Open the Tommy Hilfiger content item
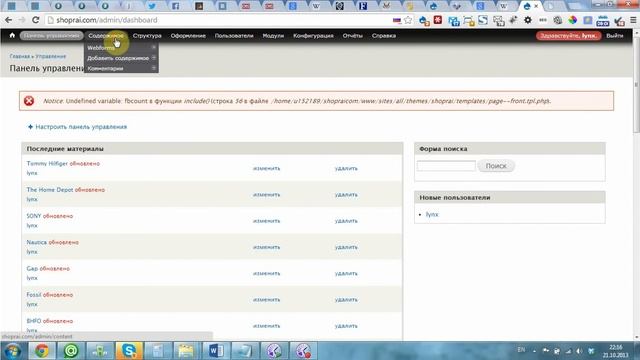Viewport: 640px width, 360px height. (x=47, y=163)
